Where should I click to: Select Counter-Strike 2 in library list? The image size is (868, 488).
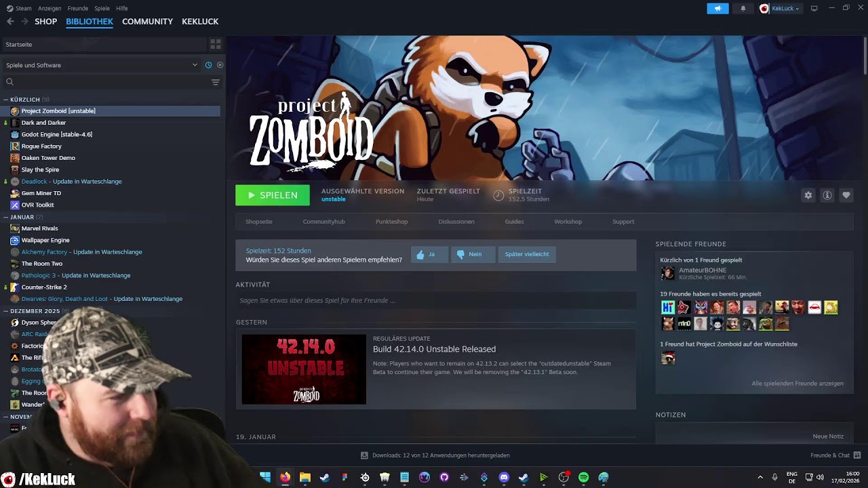tap(44, 287)
